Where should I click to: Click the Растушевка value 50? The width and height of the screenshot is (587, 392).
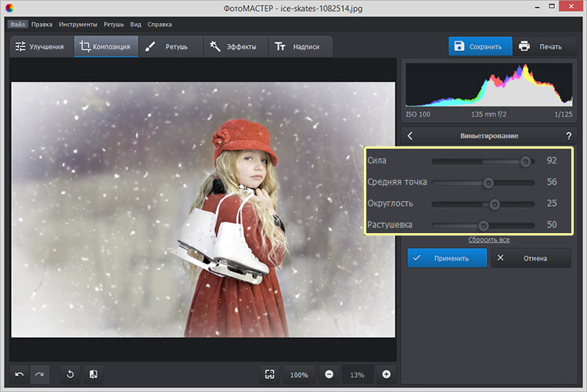552,225
